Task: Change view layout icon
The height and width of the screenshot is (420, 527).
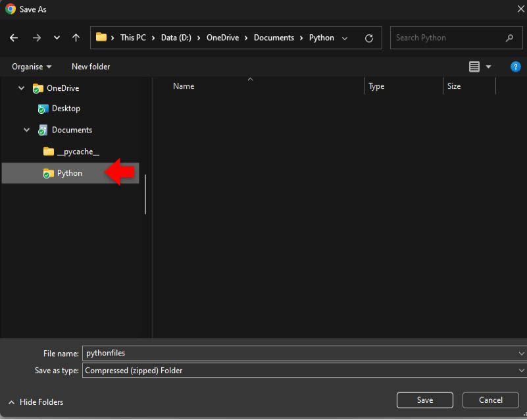Action: [474, 66]
